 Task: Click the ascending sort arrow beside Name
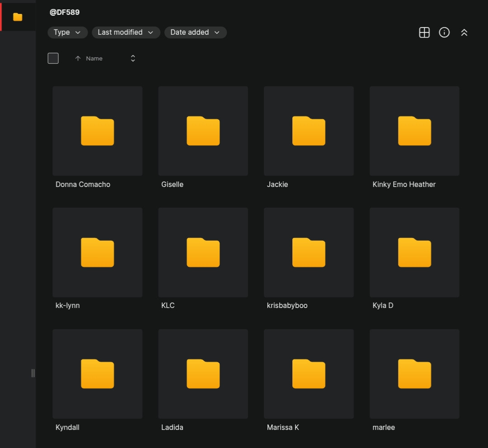78,58
